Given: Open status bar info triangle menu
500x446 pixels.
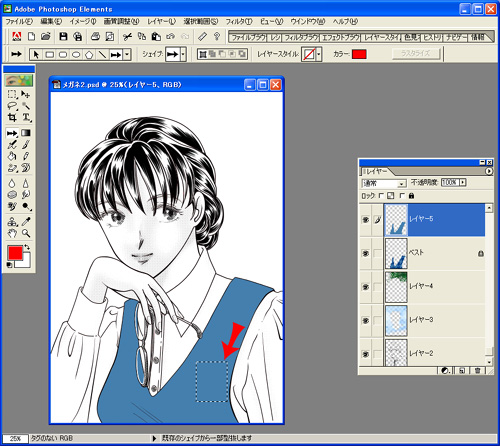Looking at the screenshot, I should (154, 438).
